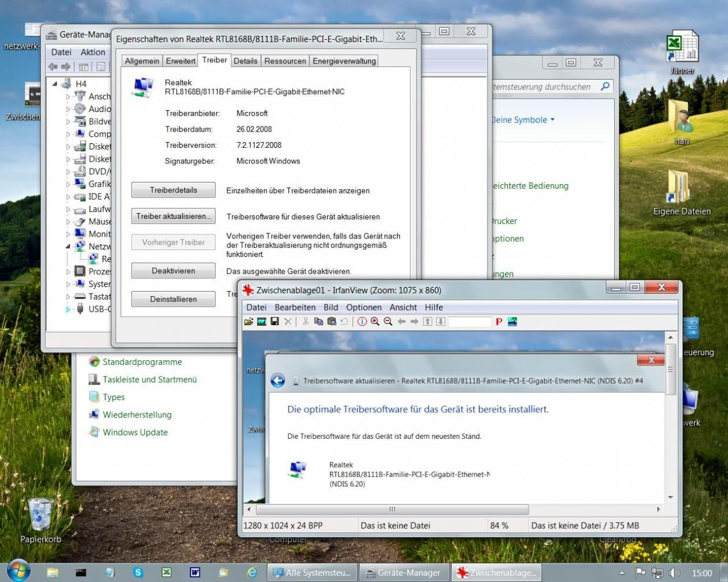Click the previous image left arrow in IrfanView
Screen dimensions: 728x582
click(402, 322)
